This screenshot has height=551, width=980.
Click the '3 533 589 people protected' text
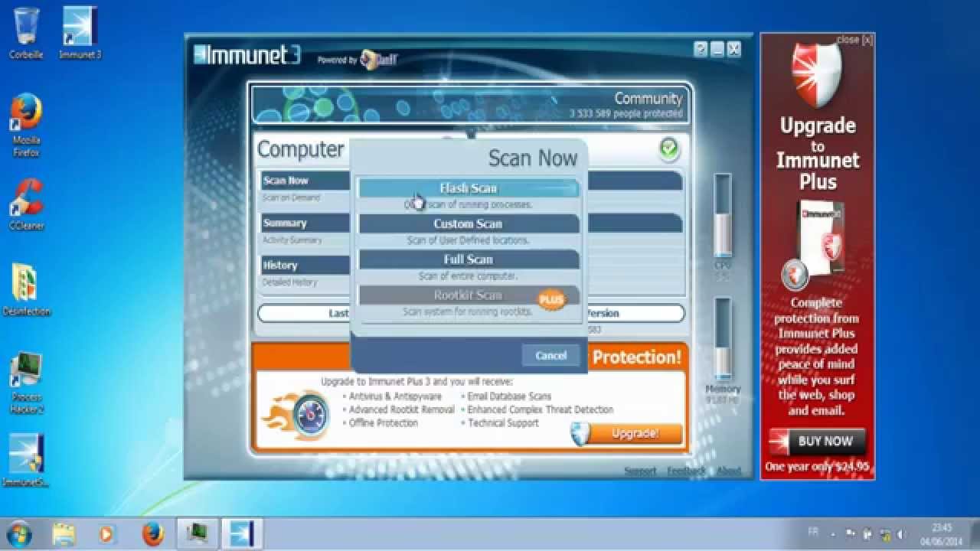pyautogui.click(x=626, y=113)
